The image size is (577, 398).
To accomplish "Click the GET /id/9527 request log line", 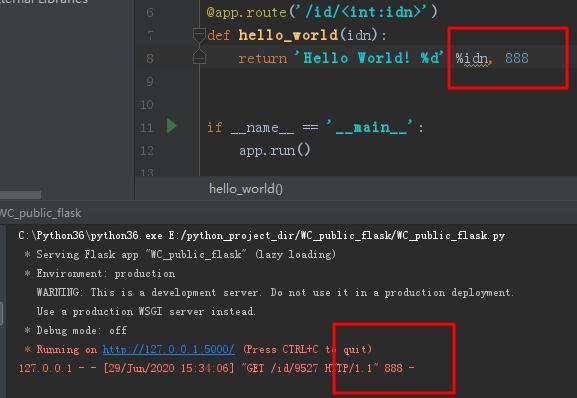I will tap(216, 368).
